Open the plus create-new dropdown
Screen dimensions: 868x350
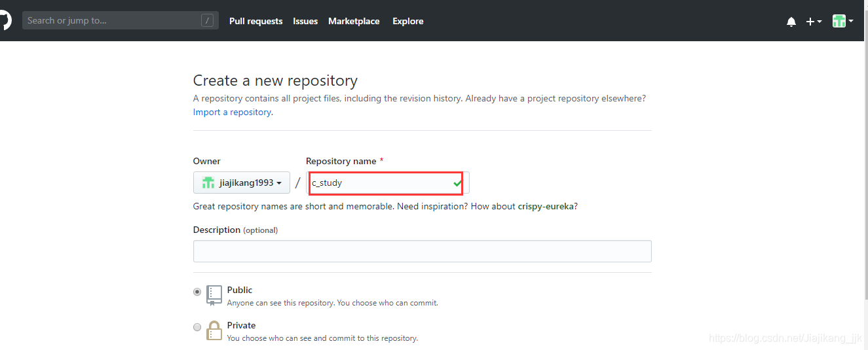tap(814, 22)
